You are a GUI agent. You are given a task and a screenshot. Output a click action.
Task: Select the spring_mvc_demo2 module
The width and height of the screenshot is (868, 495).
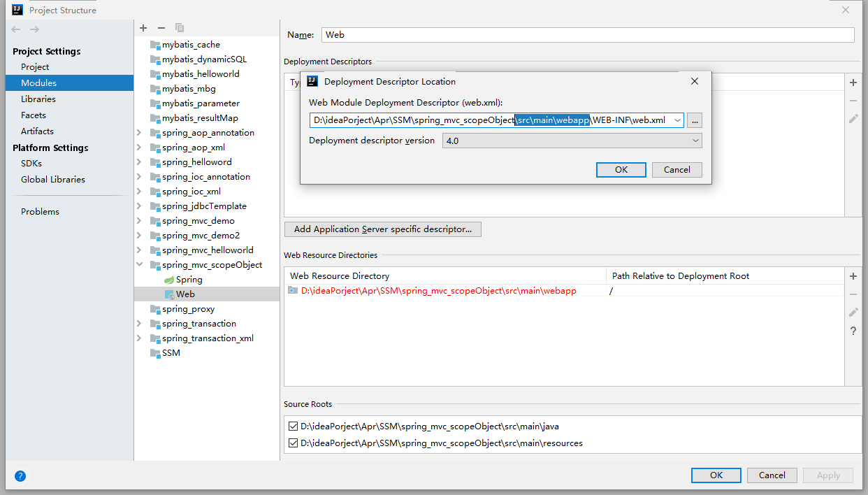pyautogui.click(x=201, y=236)
